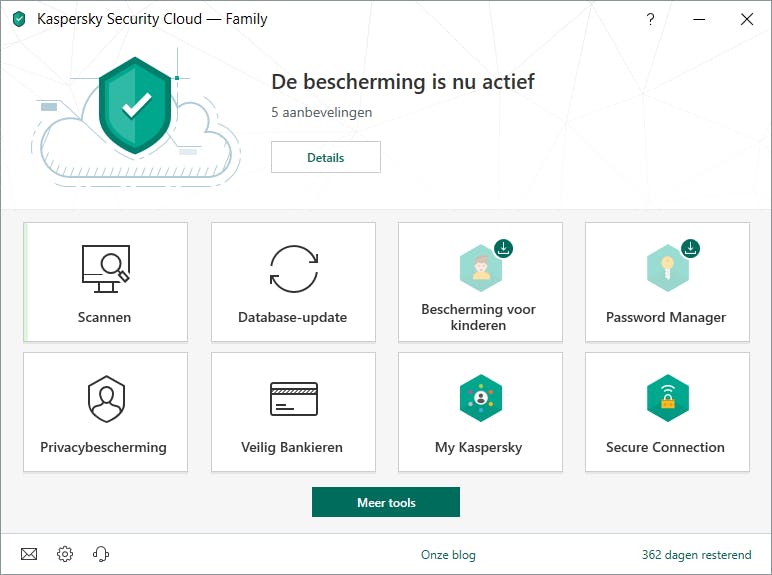This screenshot has height=575, width=772.
Task: Click the 5 aanbevelingen text
Action: [322, 113]
